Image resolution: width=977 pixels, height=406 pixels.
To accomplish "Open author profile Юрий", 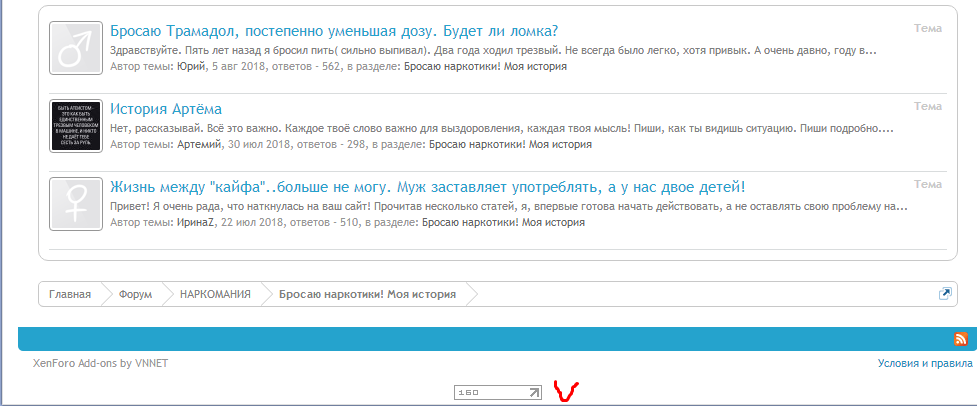I will pyautogui.click(x=191, y=66).
